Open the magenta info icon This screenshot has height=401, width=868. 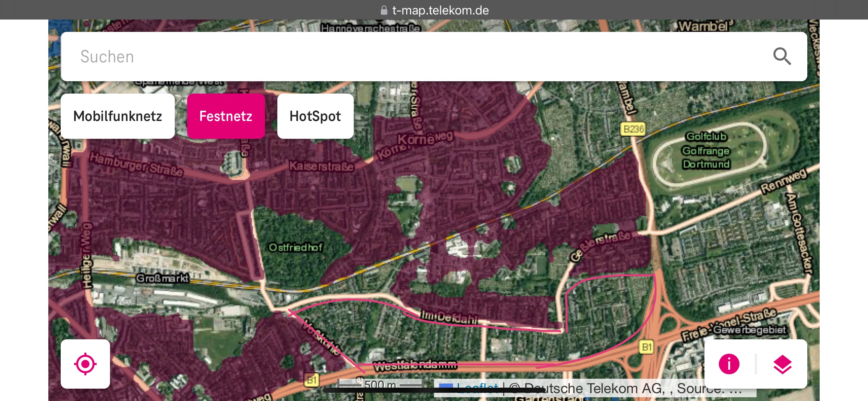[729, 364]
